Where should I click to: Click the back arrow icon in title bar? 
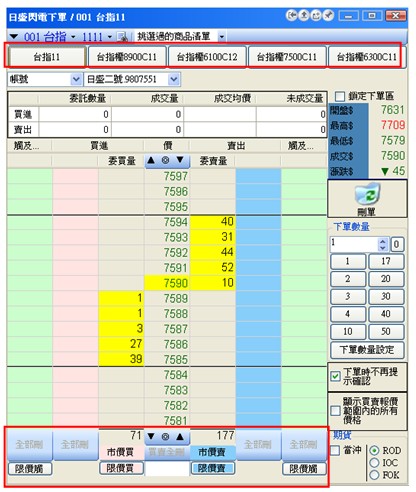coord(291,16)
